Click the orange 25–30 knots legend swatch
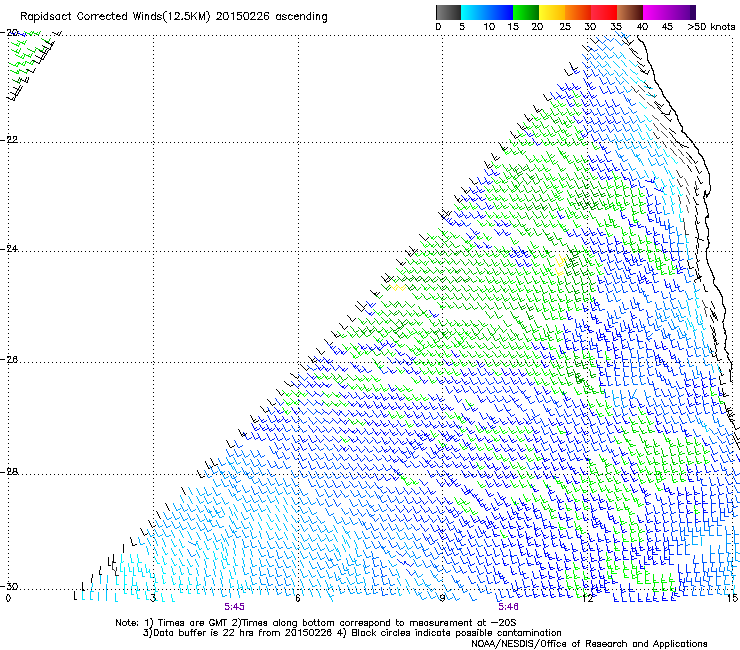 pyautogui.click(x=578, y=12)
